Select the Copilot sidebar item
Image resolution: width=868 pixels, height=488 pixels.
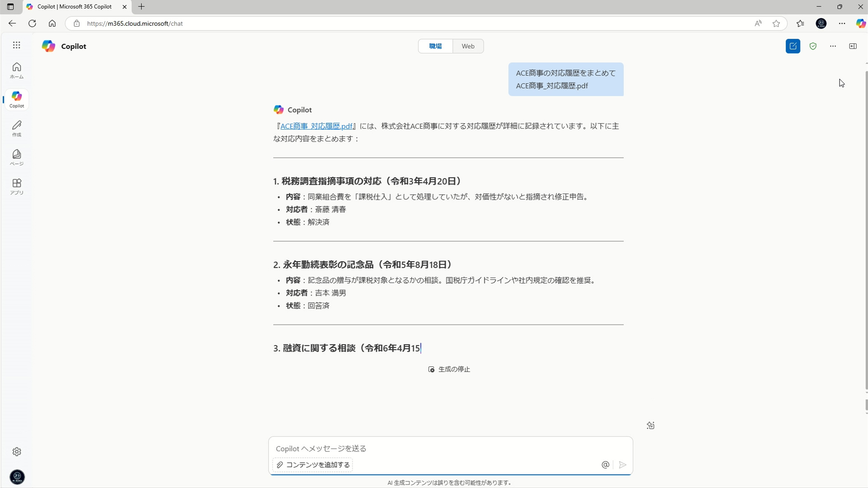click(17, 99)
